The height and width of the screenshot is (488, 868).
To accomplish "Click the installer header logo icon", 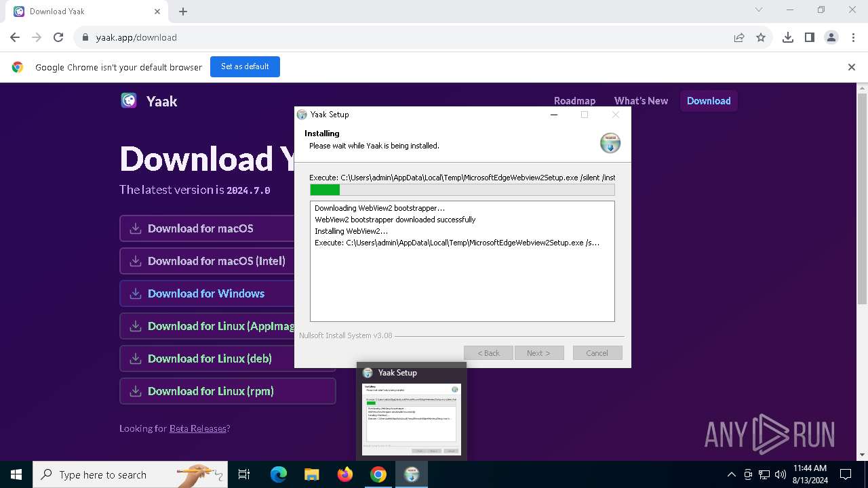I will pyautogui.click(x=610, y=143).
